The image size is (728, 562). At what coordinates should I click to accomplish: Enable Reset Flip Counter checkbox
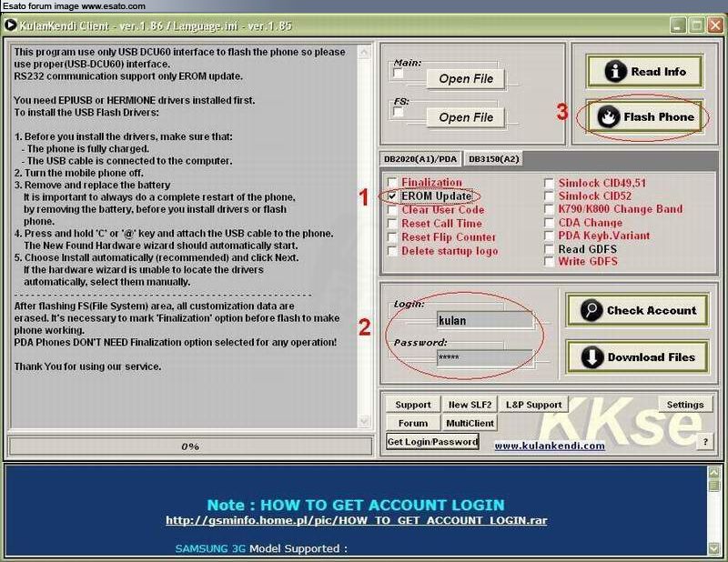point(392,237)
